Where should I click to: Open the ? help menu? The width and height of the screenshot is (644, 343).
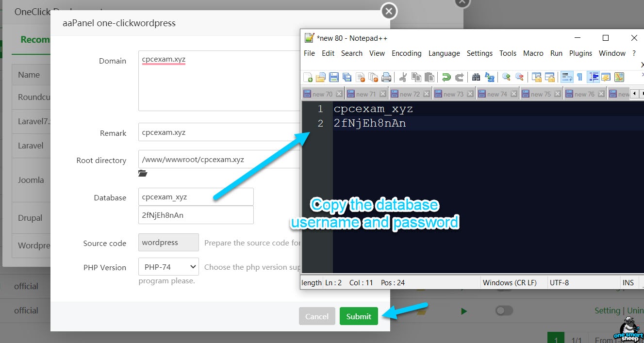coord(634,53)
